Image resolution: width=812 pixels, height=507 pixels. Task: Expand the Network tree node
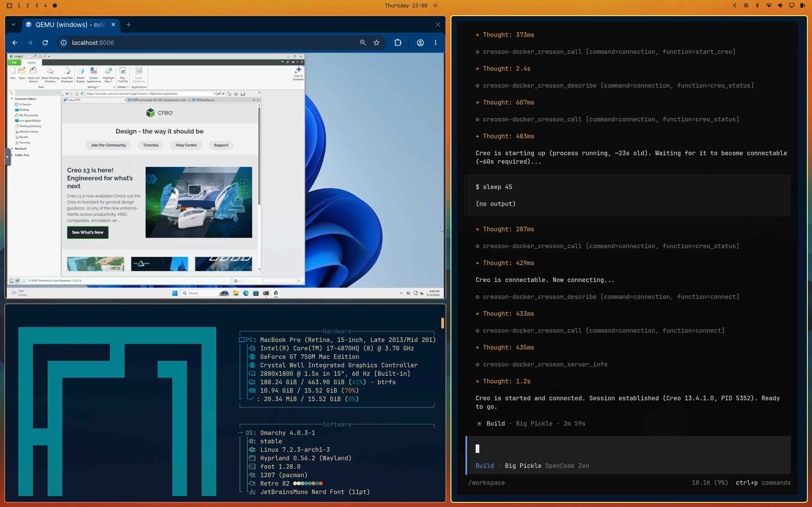point(12,148)
